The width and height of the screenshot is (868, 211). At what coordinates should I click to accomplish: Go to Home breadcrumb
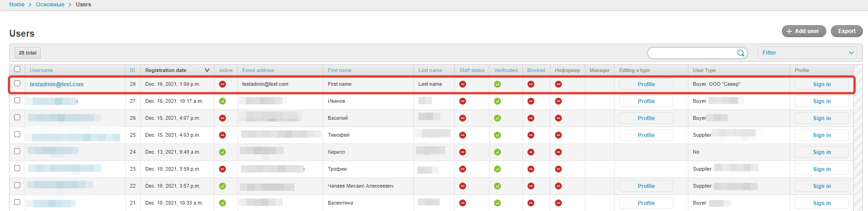coord(17,5)
